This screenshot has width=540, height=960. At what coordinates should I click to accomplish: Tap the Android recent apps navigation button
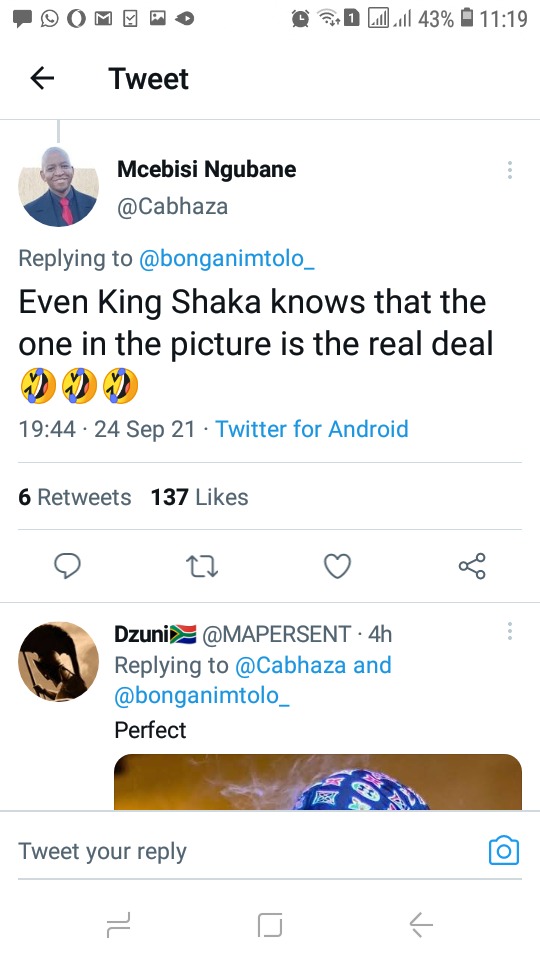(118, 924)
